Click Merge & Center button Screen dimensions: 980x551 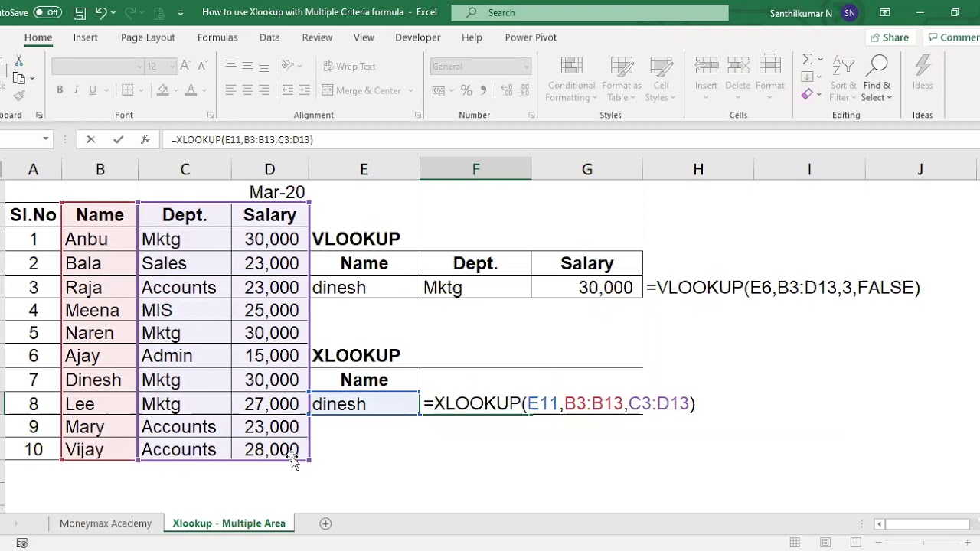tap(363, 90)
